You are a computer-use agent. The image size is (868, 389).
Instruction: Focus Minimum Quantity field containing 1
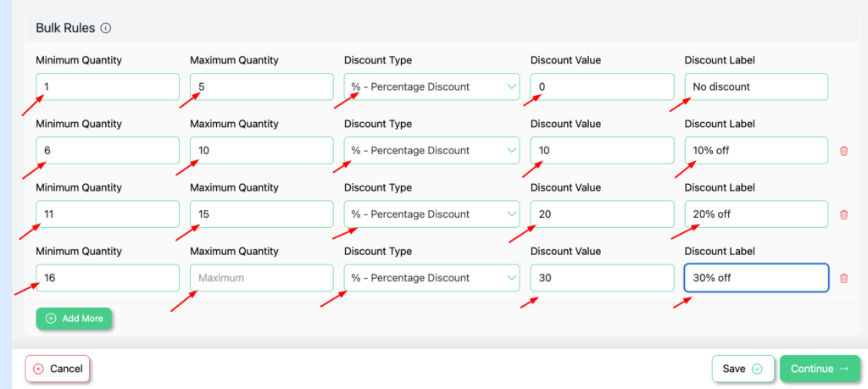108,87
